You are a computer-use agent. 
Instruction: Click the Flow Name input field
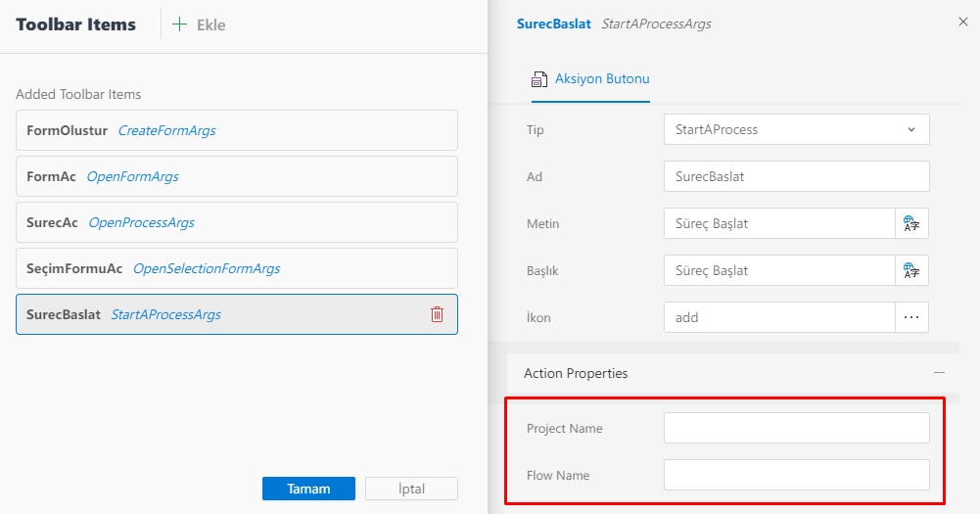click(796, 475)
